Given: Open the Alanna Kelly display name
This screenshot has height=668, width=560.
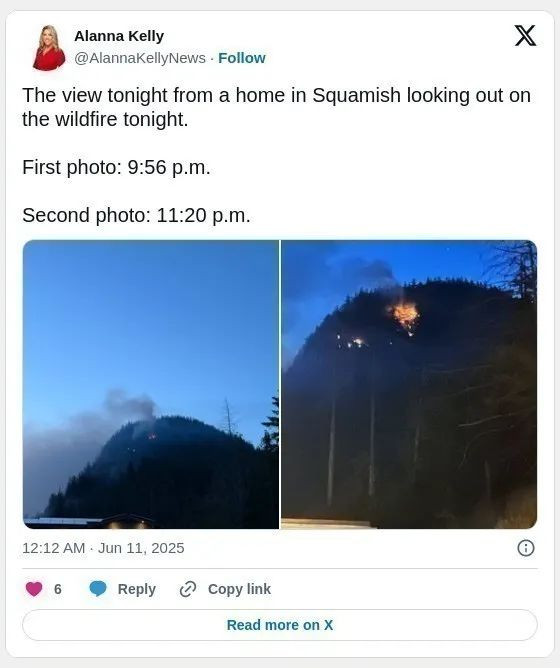Looking at the screenshot, I should click(x=119, y=36).
